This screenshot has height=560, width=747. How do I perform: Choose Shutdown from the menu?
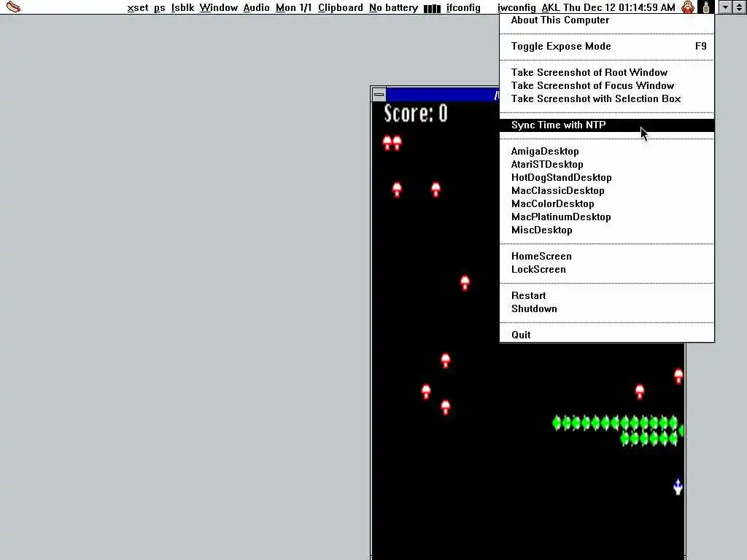607,308
